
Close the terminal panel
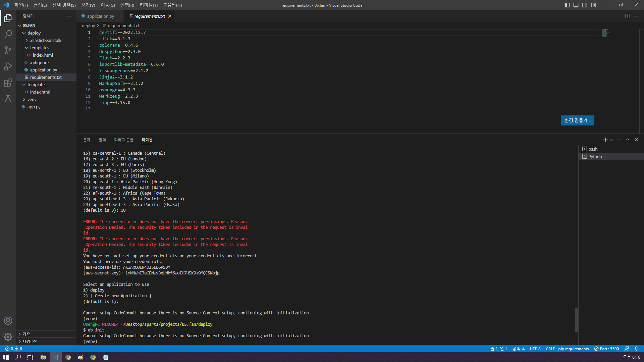tap(636, 140)
